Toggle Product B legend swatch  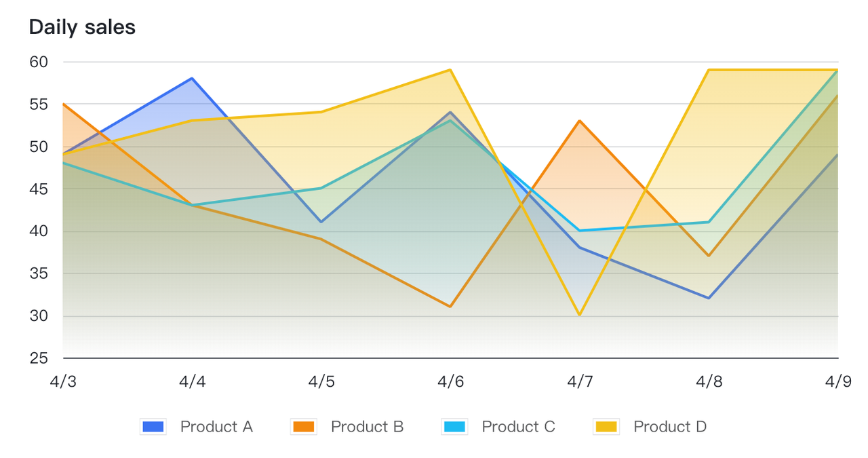[x=303, y=427]
